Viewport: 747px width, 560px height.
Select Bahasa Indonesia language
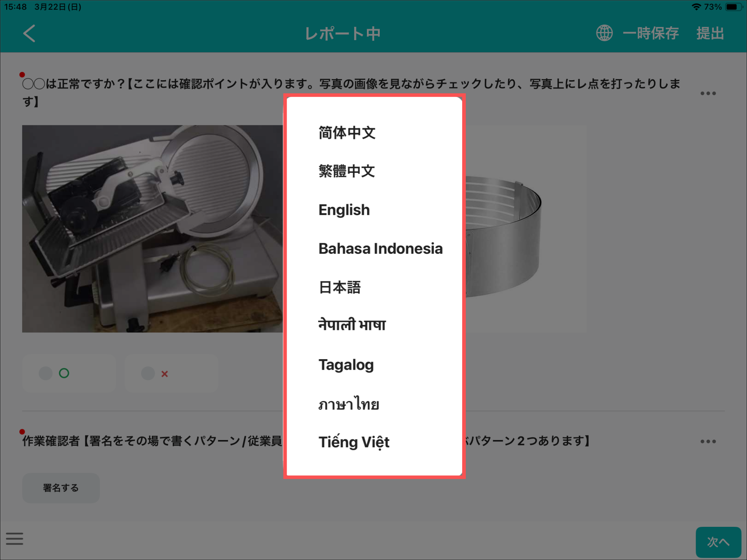pos(380,249)
